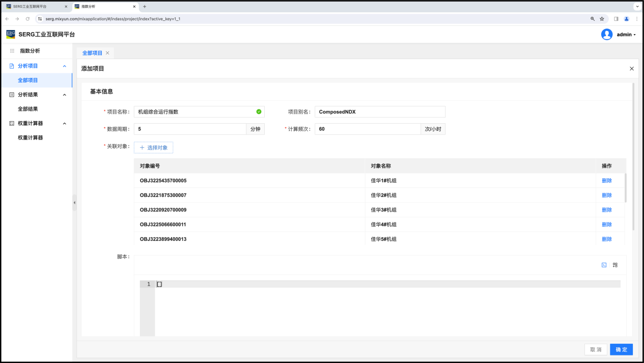Screen dimensions: 644x363
Task: Collapse the 分析结果 menu section
Action: (x=64, y=95)
